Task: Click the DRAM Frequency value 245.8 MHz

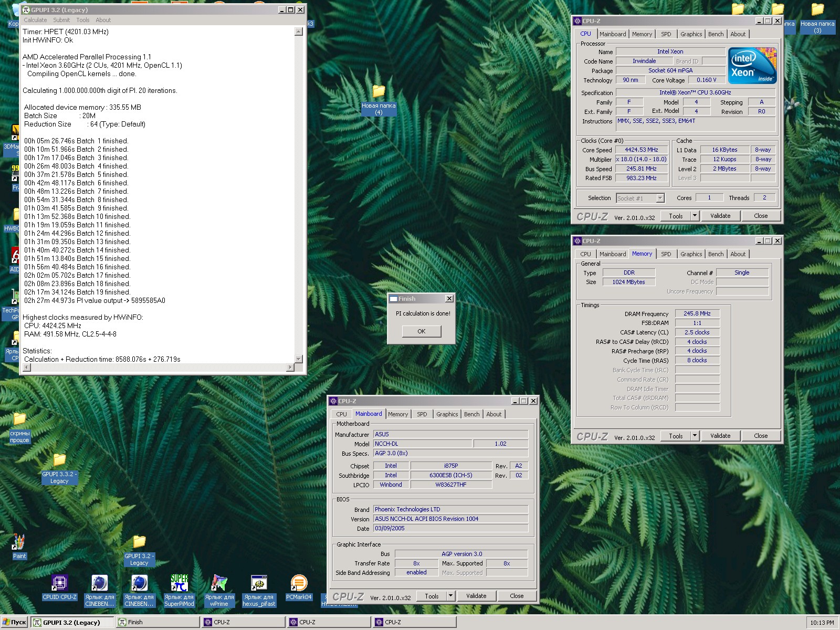Action: [697, 313]
